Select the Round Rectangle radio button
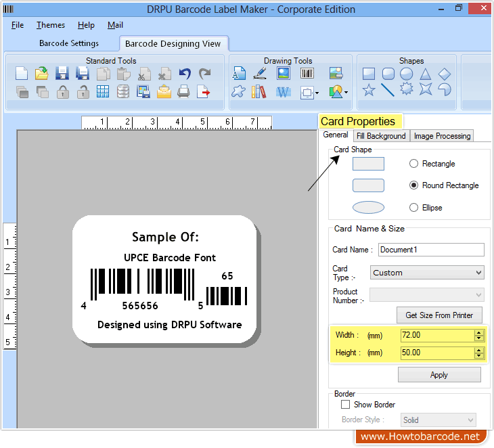The image size is (494, 448). (413, 185)
